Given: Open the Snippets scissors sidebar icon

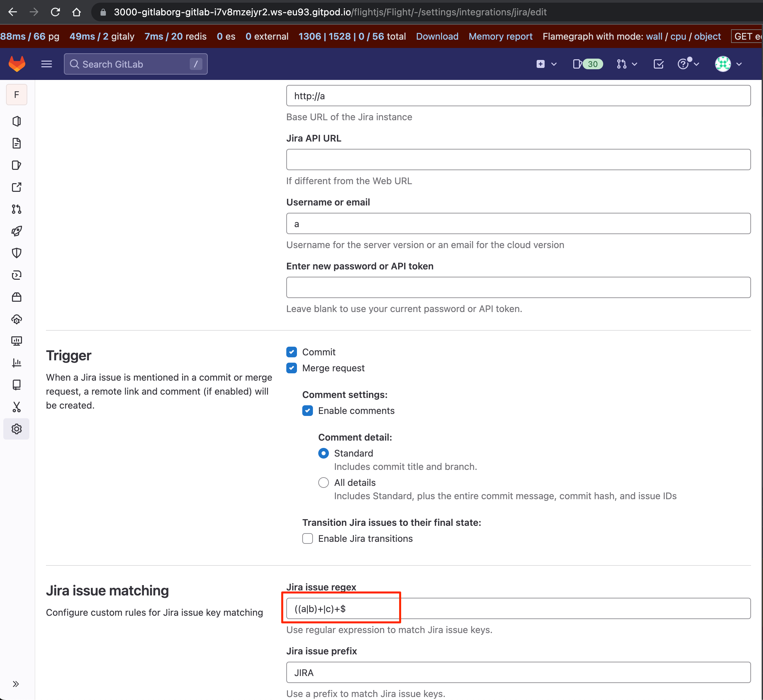Looking at the screenshot, I should coord(16,407).
